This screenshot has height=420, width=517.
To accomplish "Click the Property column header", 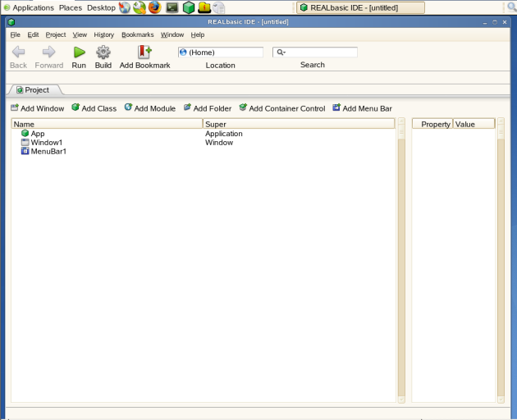I will click(x=432, y=124).
